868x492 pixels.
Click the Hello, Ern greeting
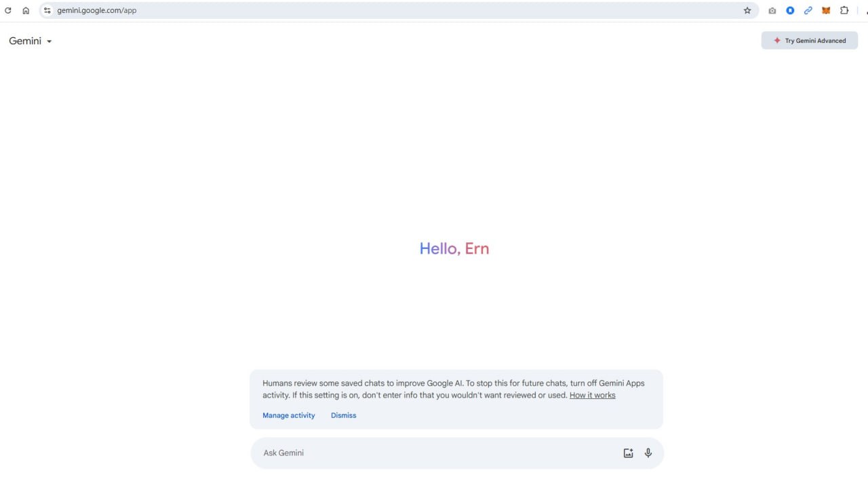(x=454, y=249)
